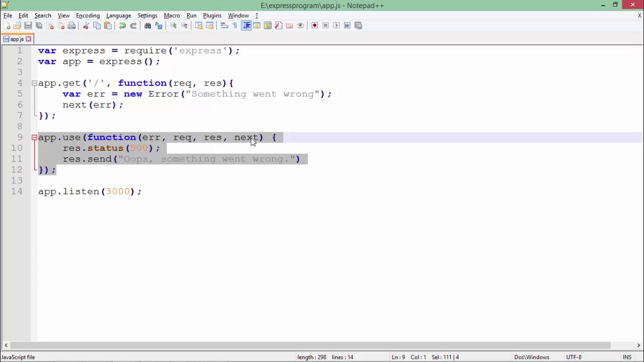Open the Encoding menu
This screenshot has width=644, height=362.
[88, 16]
